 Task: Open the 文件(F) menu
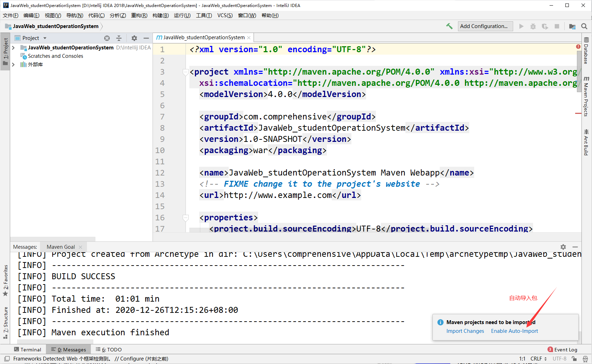point(11,15)
